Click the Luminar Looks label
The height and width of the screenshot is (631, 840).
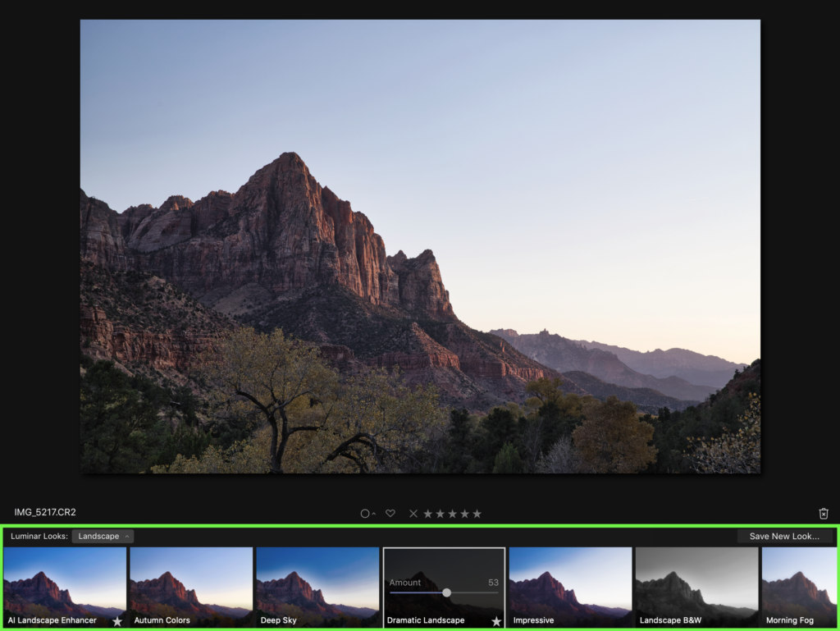coord(39,536)
